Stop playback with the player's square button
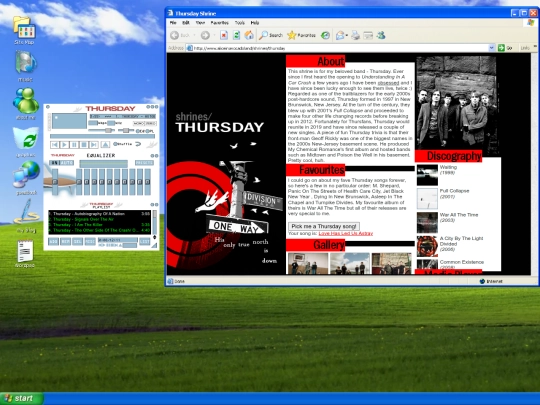The image size is (540, 405). [84, 145]
